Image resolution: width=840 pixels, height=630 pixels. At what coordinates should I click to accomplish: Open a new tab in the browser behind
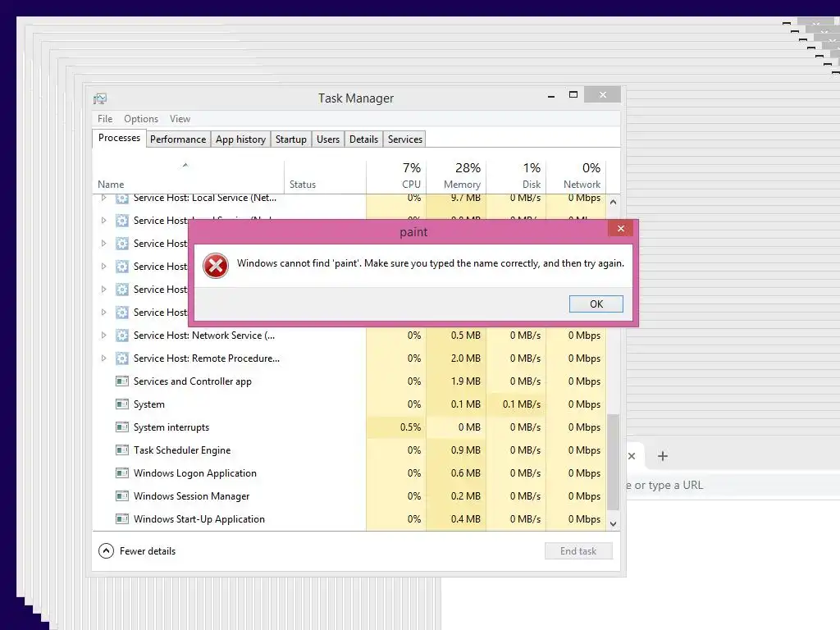[x=663, y=456]
